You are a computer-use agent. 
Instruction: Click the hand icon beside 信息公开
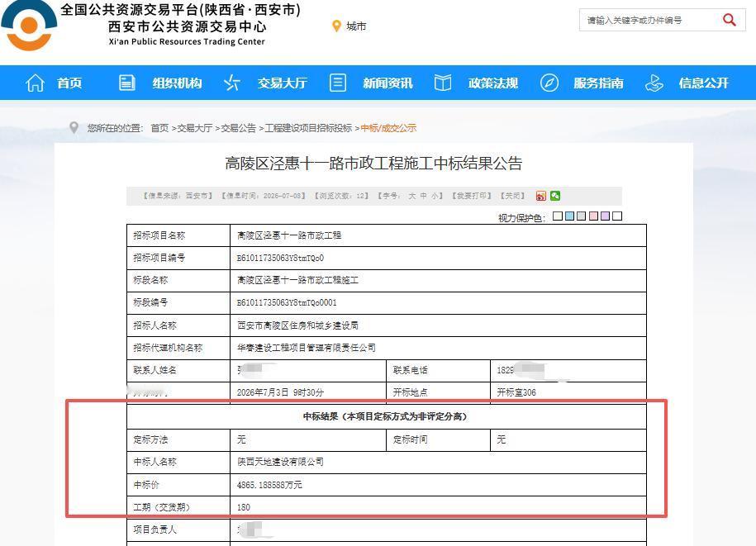[x=654, y=83]
